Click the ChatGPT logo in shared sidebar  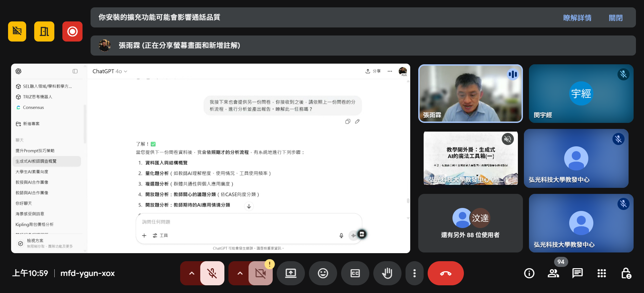[18, 71]
